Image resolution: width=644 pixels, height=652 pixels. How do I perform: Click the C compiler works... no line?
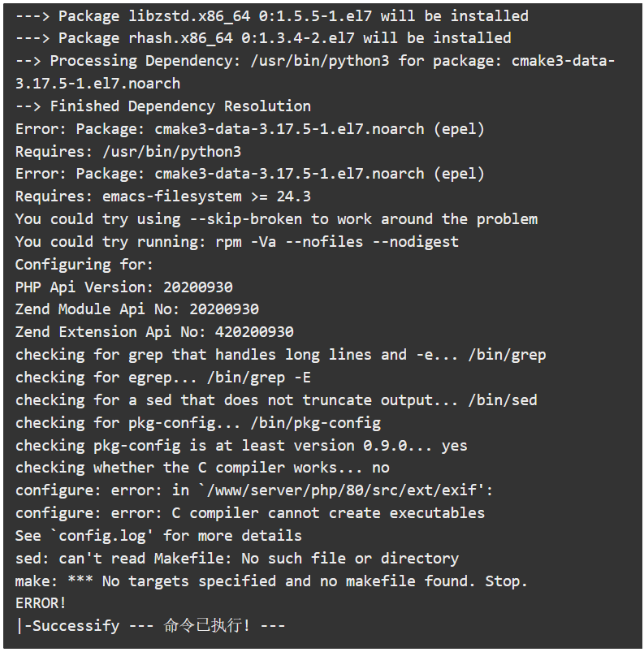point(202,468)
